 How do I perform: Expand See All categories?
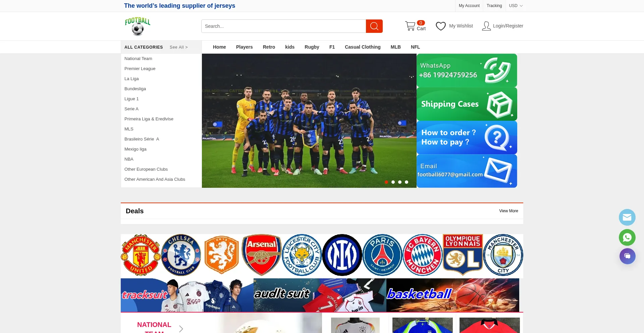(x=178, y=47)
